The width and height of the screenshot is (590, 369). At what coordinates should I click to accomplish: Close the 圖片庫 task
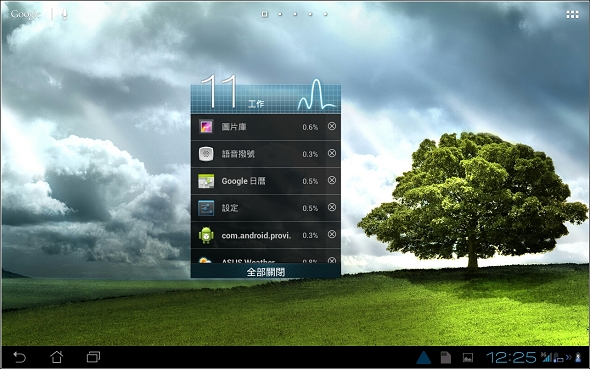[331, 126]
